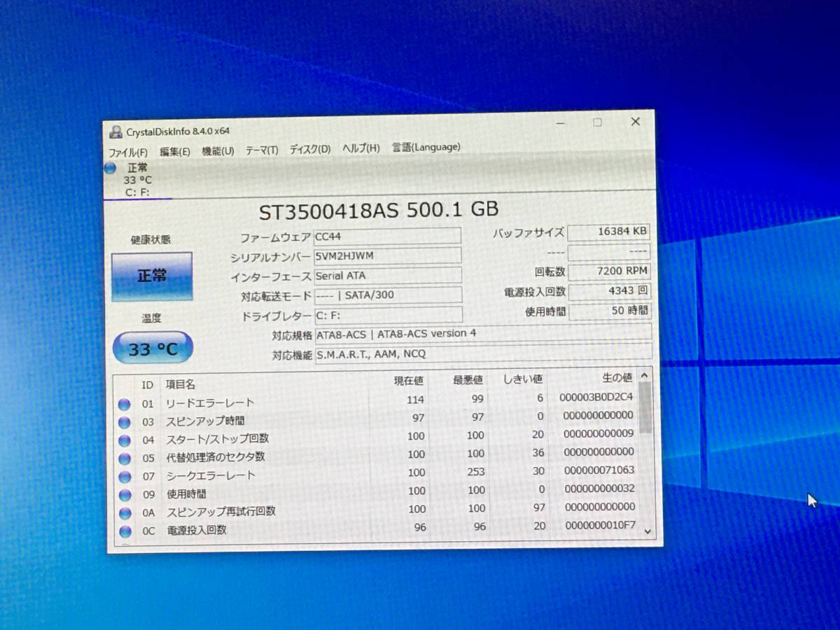Image resolution: width=840 pixels, height=630 pixels.
Task: Select the リードエラーレート row name
Action: [x=209, y=403]
